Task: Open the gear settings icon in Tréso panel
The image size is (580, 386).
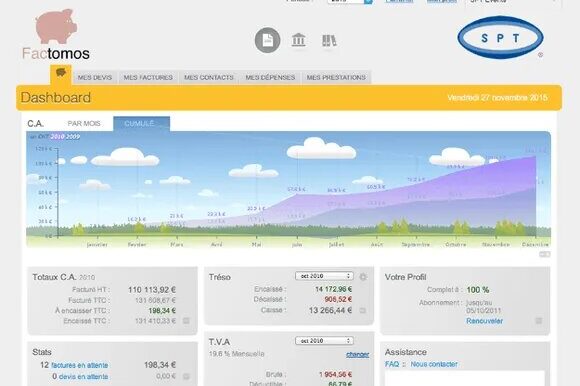Action: click(x=363, y=277)
